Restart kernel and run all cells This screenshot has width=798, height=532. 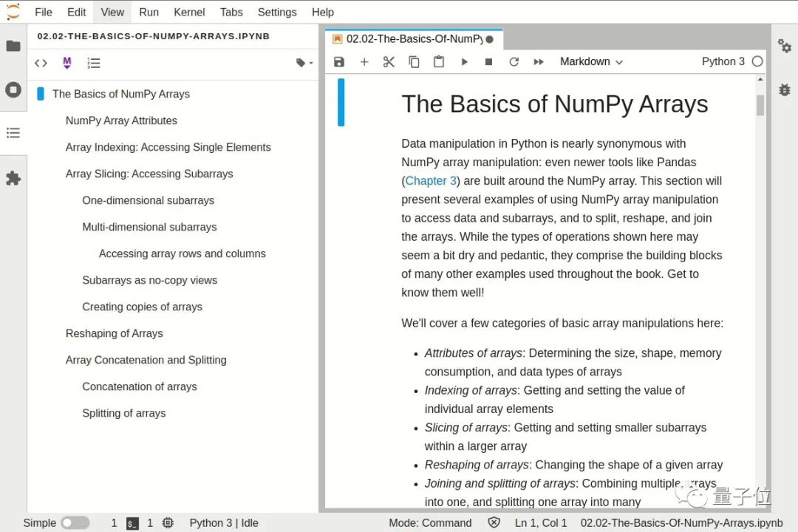click(x=539, y=61)
